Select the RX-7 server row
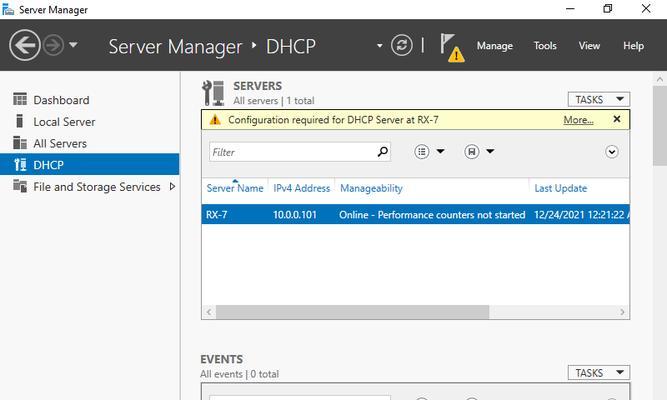 click(415, 214)
